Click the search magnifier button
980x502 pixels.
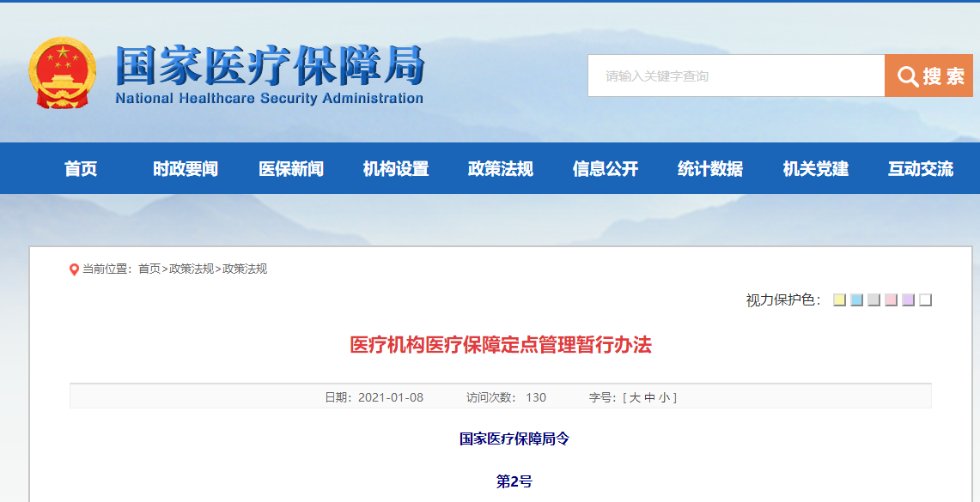point(928,76)
